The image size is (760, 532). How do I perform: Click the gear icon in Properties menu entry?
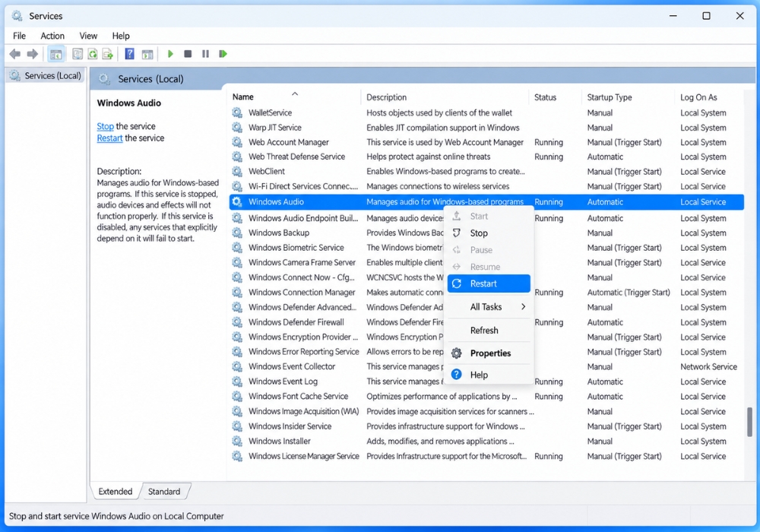coord(457,353)
